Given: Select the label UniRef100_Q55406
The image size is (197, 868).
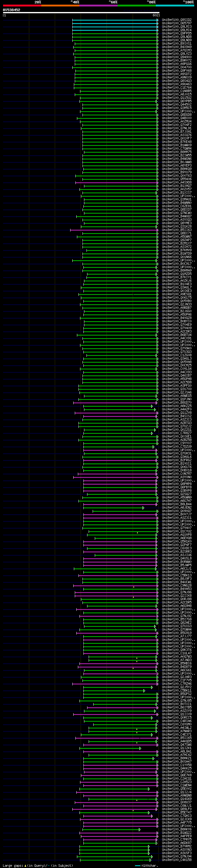Looking at the screenshot, I should pos(177,179).
